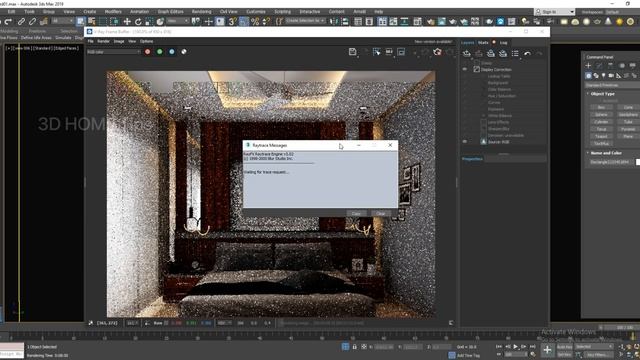This screenshot has width=640, height=360.
Task: Select the Select and Scale tool
Action: [149, 21]
